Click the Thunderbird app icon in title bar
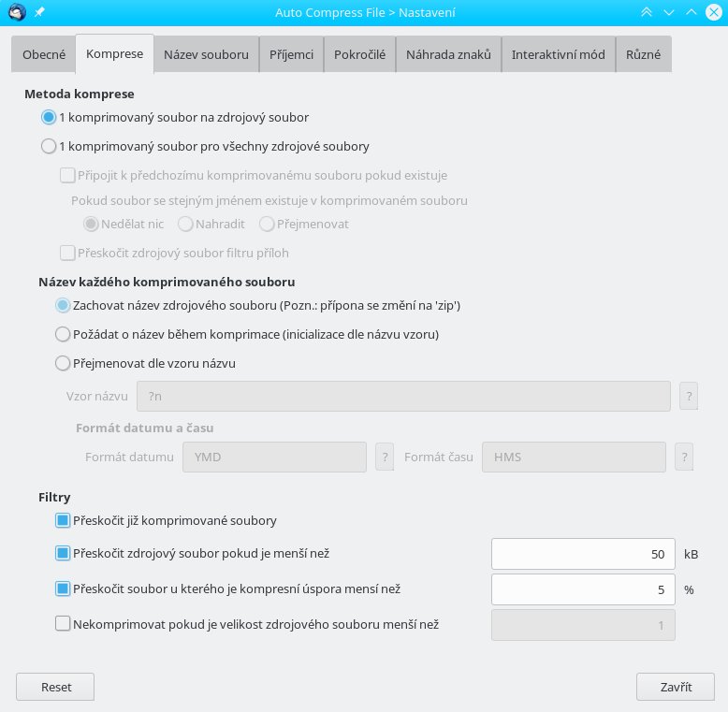This screenshot has width=728, height=712. [17, 12]
